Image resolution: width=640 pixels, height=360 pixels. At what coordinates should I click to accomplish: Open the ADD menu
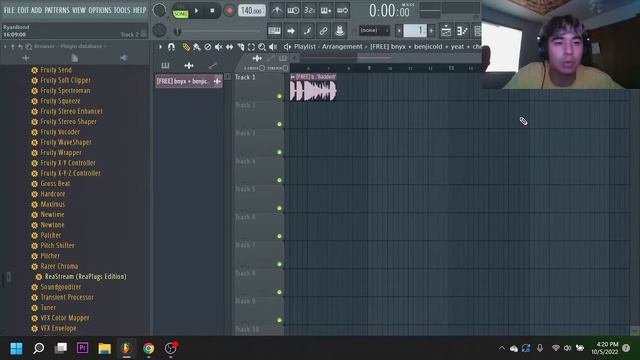click(36, 10)
